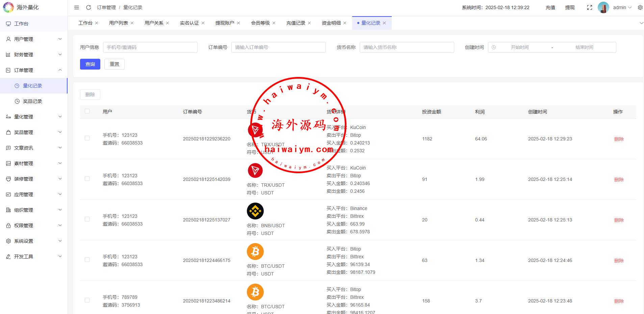Viewport: 644px width, 314px height.
Task: Toggle fullscreen mode icon
Action: point(590,7)
